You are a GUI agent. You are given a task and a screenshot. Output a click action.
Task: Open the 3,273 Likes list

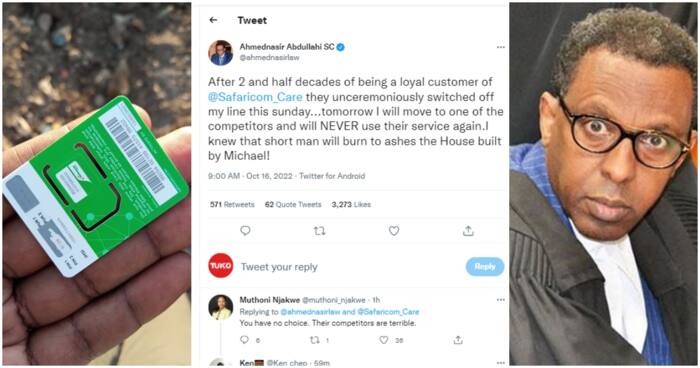point(351,205)
